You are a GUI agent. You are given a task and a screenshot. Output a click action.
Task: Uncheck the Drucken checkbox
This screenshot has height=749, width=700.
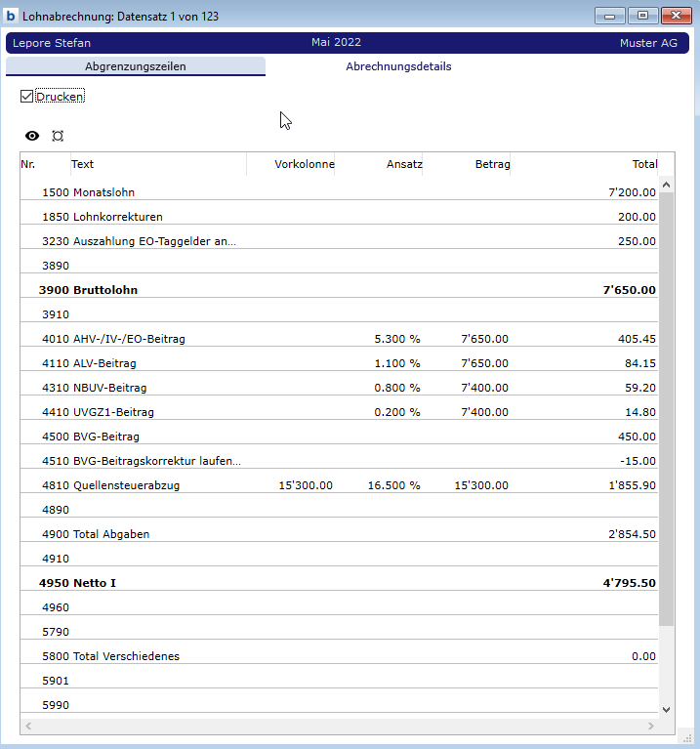coord(26,97)
